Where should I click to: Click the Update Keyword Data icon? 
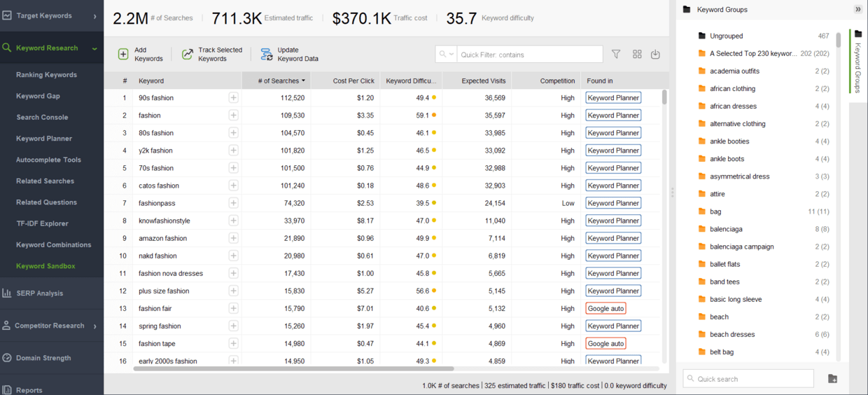pyautogui.click(x=267, y=55)
